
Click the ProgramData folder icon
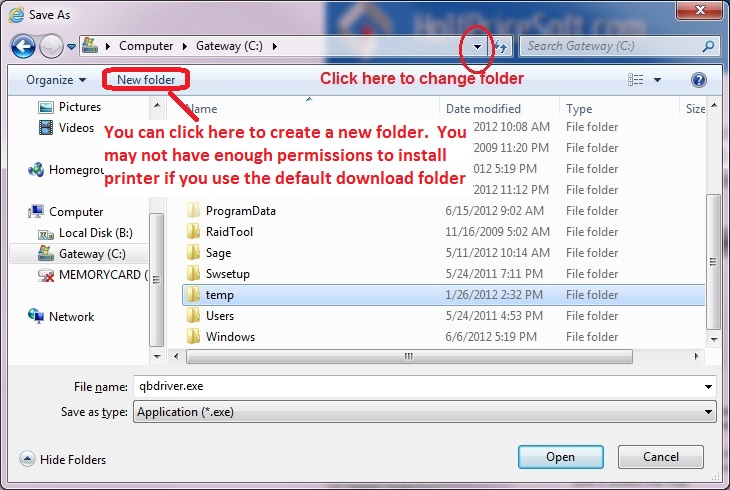[x=193, y=211]
